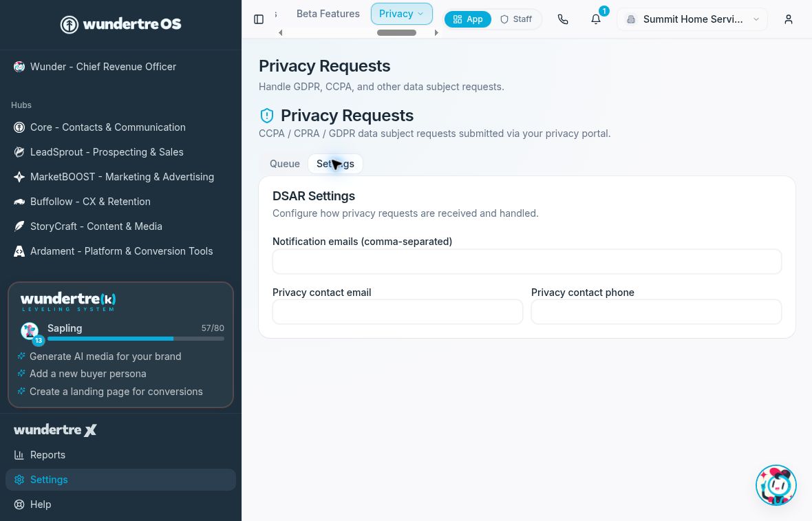Image resolution: width=812 pixels, height=521 pixels.
Task: Open the chat assistant mascot bubble
Action: pos(776,485)
